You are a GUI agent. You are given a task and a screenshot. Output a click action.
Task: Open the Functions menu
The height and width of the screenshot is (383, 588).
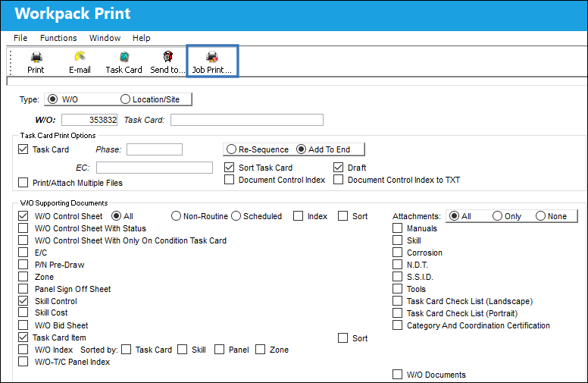coord(58,38)
